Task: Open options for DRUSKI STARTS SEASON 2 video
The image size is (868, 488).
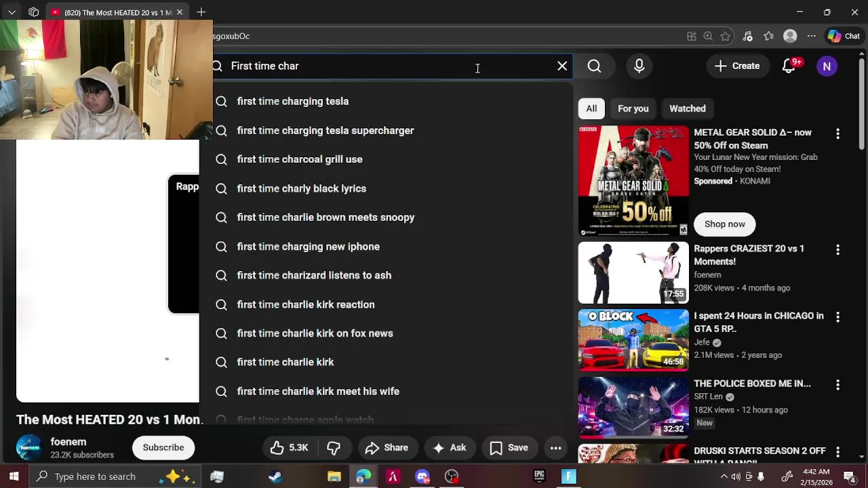Action: click(x=837, y=452)
